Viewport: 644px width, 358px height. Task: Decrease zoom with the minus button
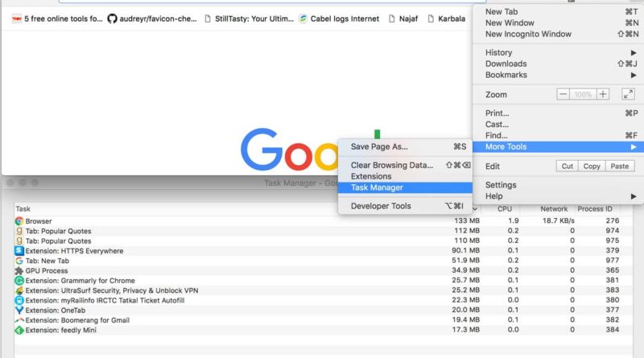(x=563, y=94)
